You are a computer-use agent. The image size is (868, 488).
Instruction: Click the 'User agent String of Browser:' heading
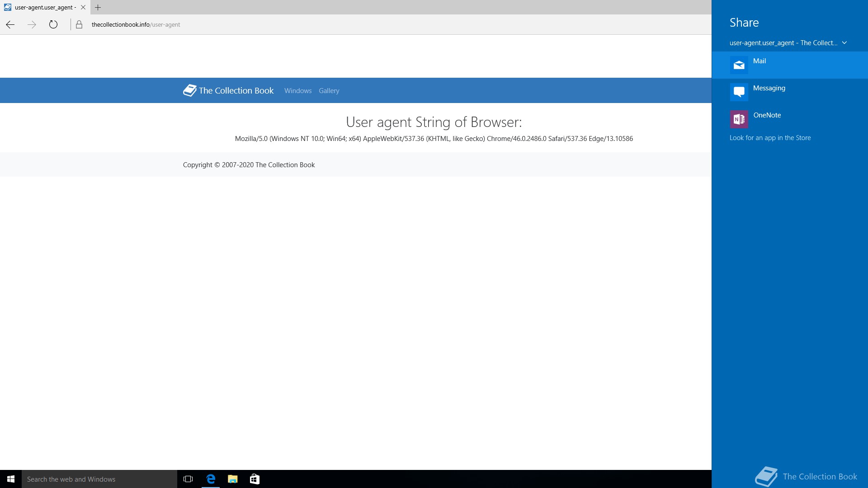[434, 122]
